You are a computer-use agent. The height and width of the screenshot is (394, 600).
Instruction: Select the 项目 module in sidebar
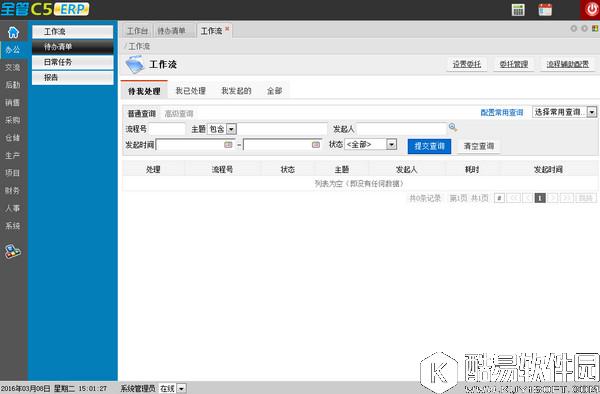coord(13,173)
